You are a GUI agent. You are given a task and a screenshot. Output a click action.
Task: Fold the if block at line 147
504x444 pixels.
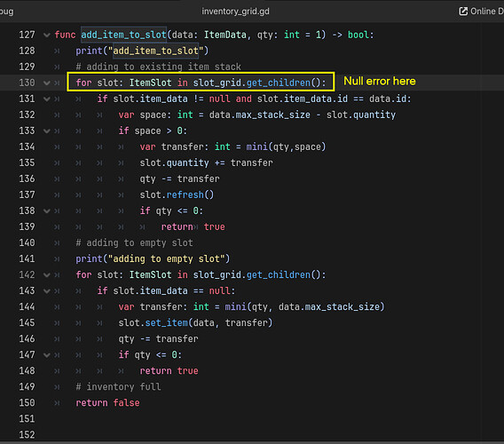(x=47, y=355)
